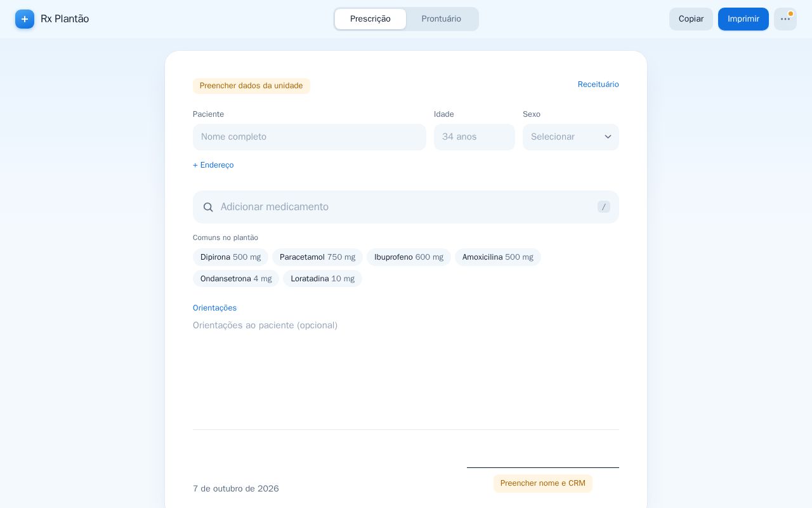This screenshot has height=508, width=812.
Task: Click the Imprimir button
Action: pyautogui.click(x=743, y=19)
